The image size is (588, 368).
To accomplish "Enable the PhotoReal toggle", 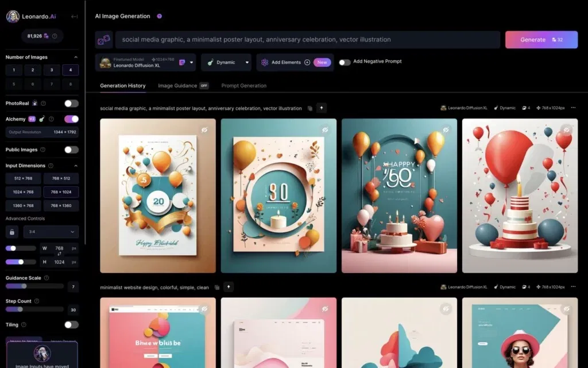I will (x=71, y=103).
